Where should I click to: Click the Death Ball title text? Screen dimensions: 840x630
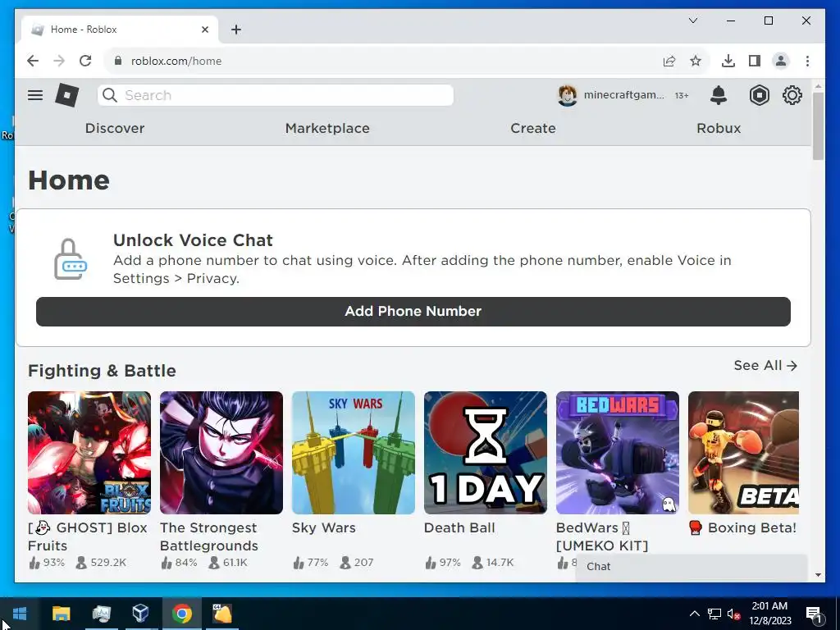tap(459, 527)
